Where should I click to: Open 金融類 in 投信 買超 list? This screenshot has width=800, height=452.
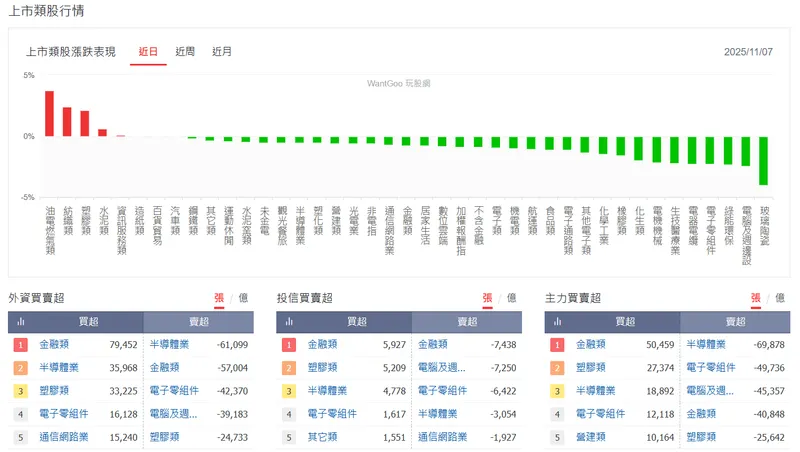click(x=322, y=345)
